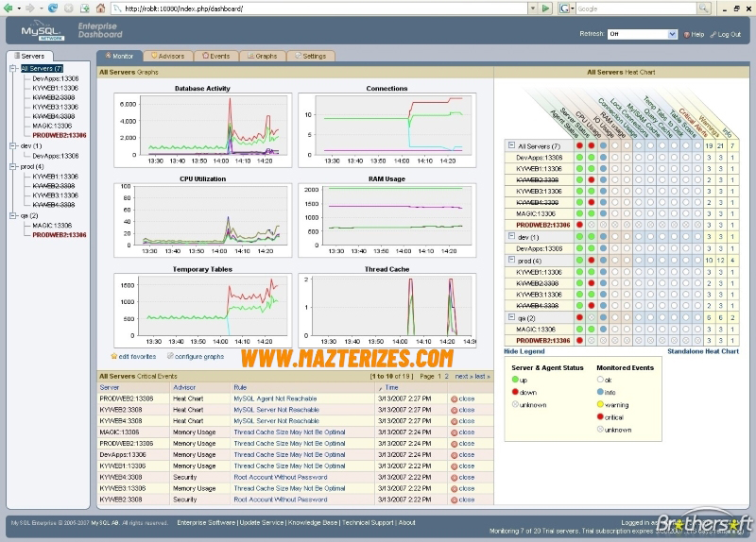Viewport: 756px width, 542px height.
Task: Switch to the Settings tab
Action: pos(311,56)
